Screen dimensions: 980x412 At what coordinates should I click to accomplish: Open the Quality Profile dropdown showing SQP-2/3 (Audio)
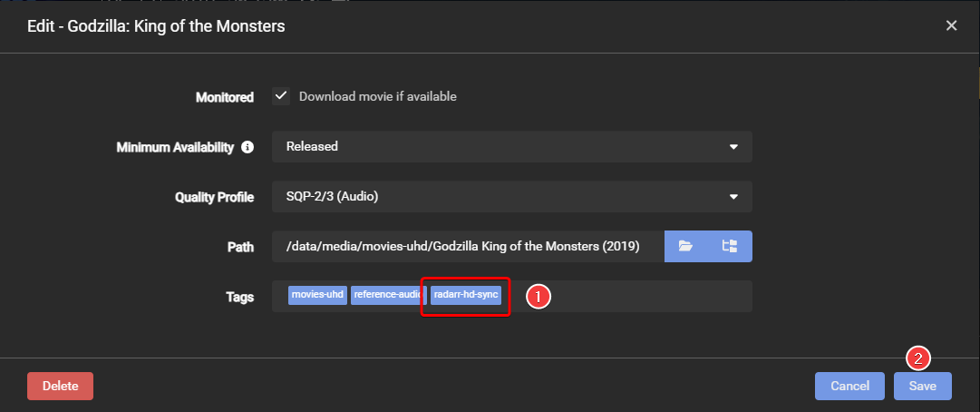coord(511,196)
